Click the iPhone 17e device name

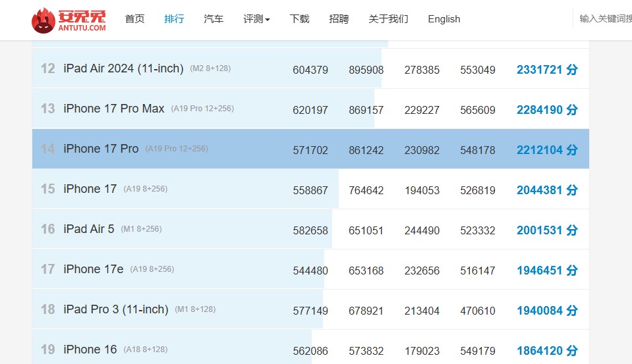[94, 269]
